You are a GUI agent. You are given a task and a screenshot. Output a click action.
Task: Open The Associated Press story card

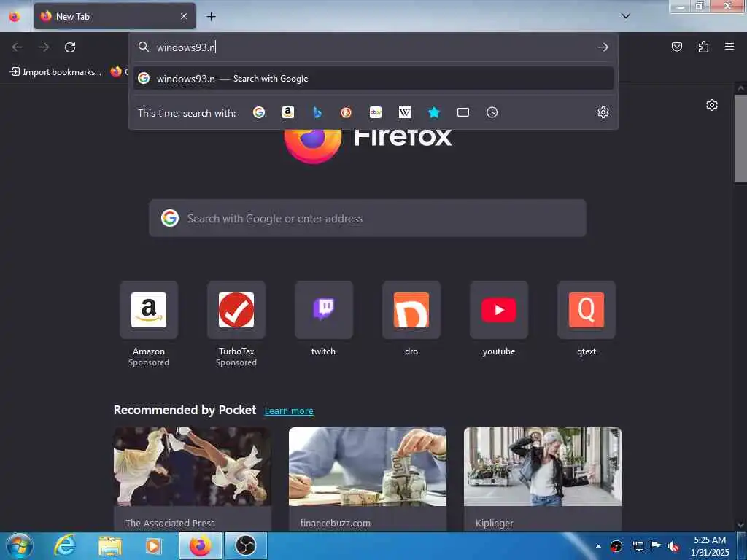(193, 478)
